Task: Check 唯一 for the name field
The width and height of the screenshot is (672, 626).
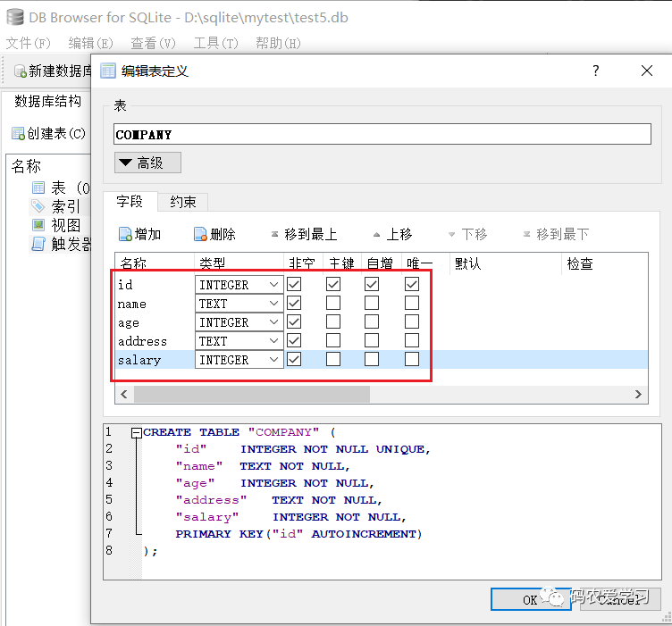Action: click(x=412, y=303)
